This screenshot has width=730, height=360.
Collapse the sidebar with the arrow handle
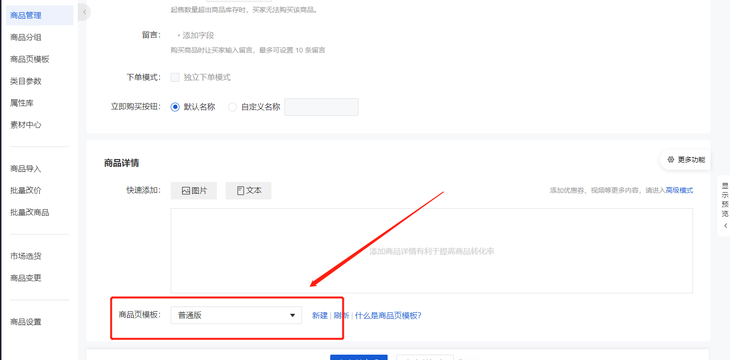click(84, 12)
